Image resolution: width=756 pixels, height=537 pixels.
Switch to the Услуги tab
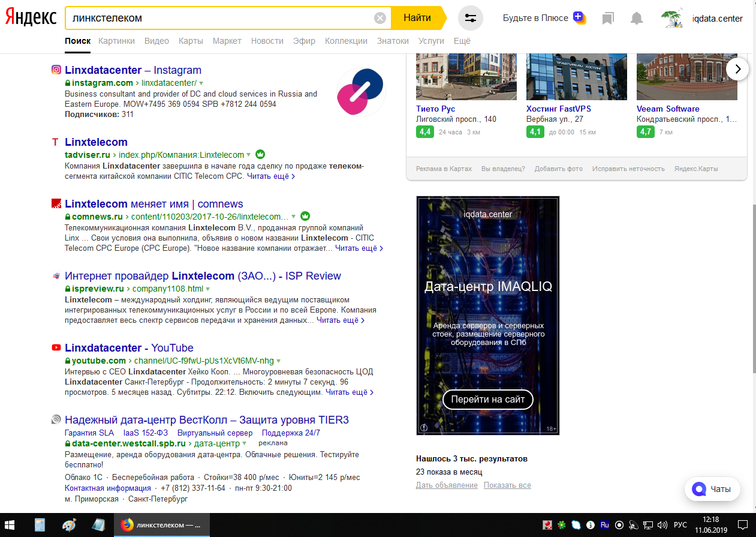(431, 41)
